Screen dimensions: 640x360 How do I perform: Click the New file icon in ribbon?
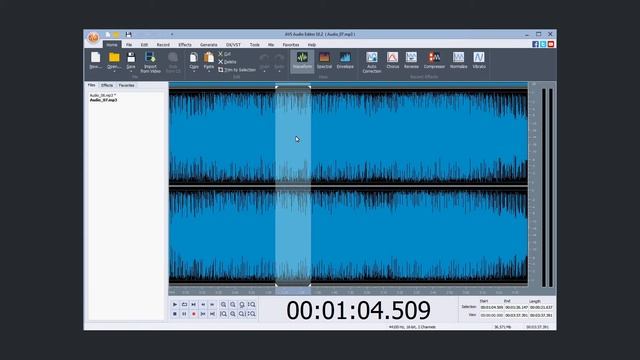click(x=96, y=57)
